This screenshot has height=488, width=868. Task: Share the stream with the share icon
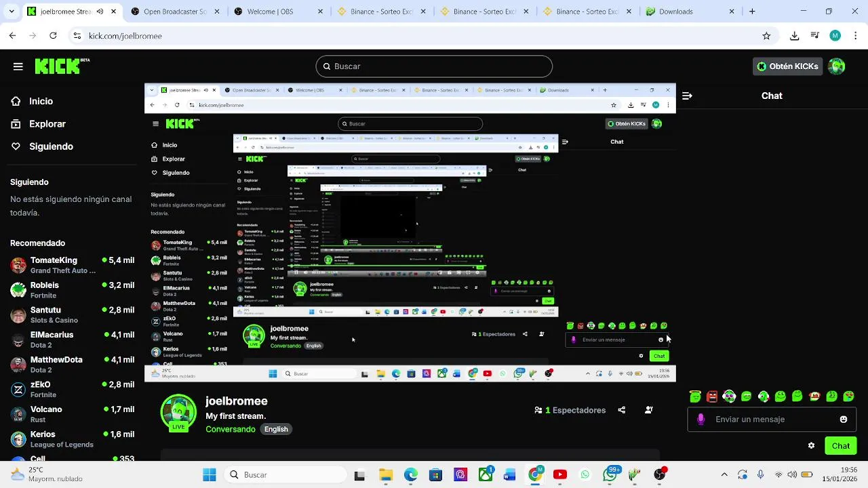(622, 410)
